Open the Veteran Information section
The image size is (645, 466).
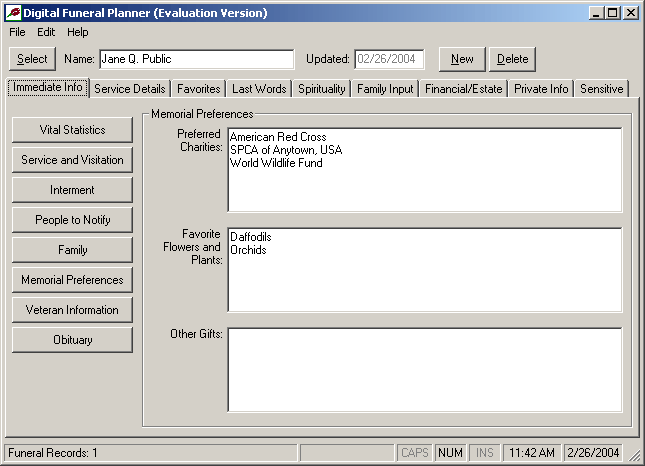click(x=72, y=310)
